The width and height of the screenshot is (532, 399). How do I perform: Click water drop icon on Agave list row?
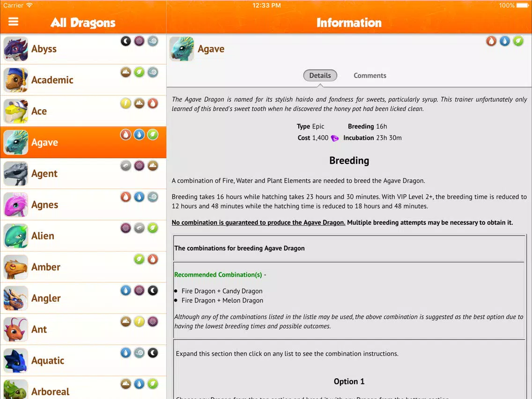[139, 135]
